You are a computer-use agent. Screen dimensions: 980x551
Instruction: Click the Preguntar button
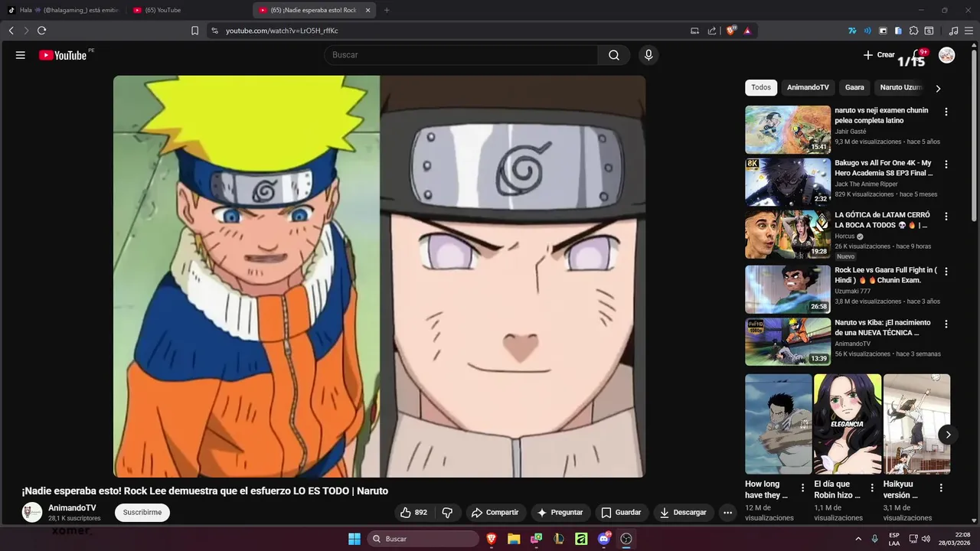coord(560,513)
